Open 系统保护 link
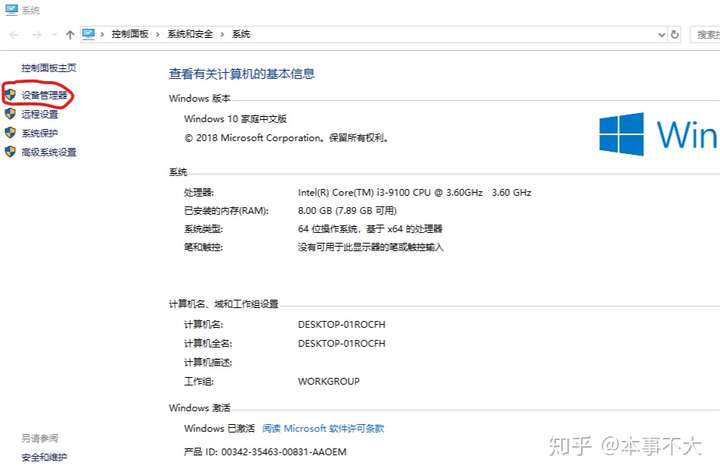This screenshot has height=475, width=720. [39, 133]
